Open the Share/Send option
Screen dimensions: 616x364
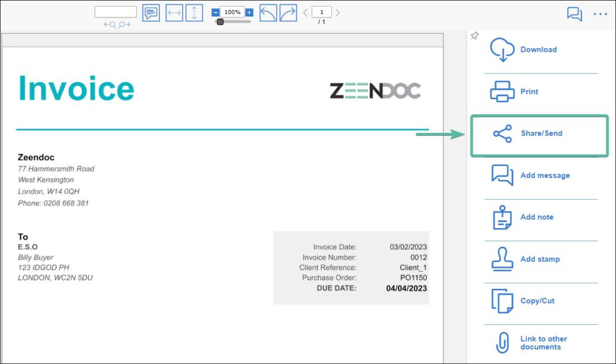point(540,135)
